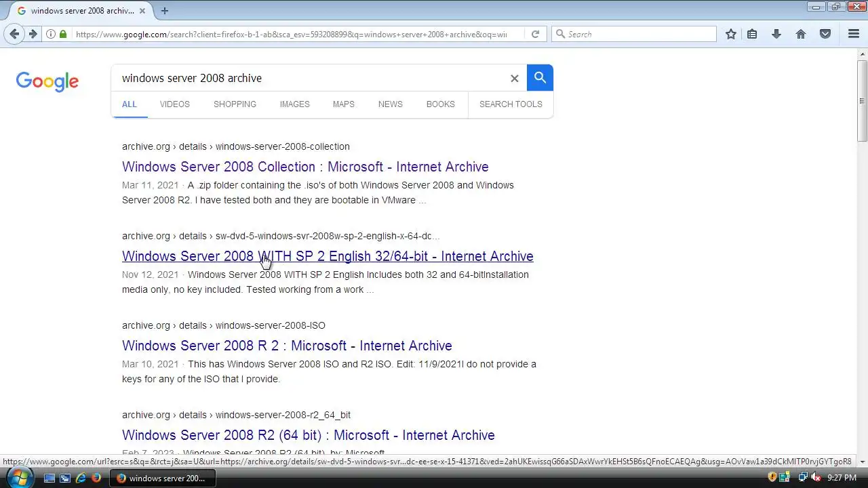Click the vertical page scrollbar thumb
Image resolution: width=868 pixels, height=488 pixels.
(x=862, y=100)
